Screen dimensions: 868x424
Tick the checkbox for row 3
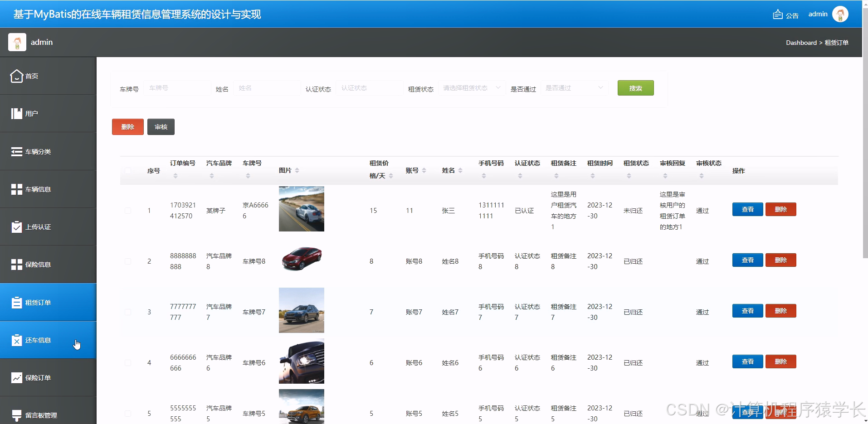click(x=128, y=312)
